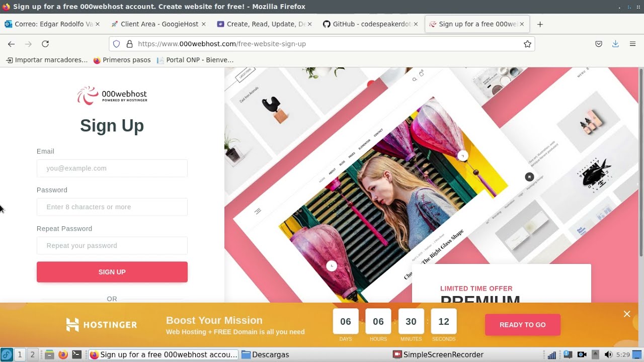Select the Descargas taskbar window
Viewport: 644px width, 362px height.
pos(265,354)
